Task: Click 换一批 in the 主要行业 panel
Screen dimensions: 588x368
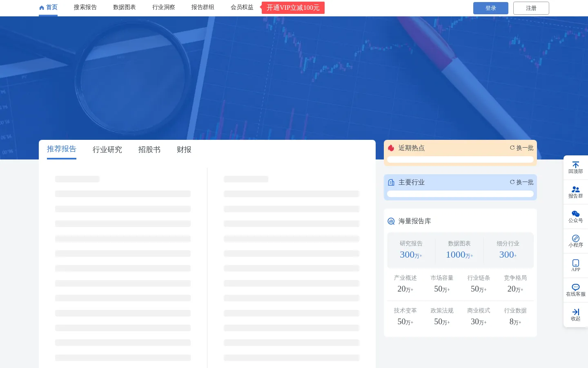Action: pos(525,182)
